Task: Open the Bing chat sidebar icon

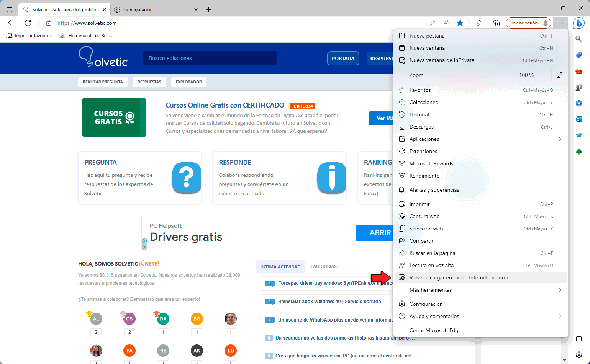Action: tap(579, 23)
